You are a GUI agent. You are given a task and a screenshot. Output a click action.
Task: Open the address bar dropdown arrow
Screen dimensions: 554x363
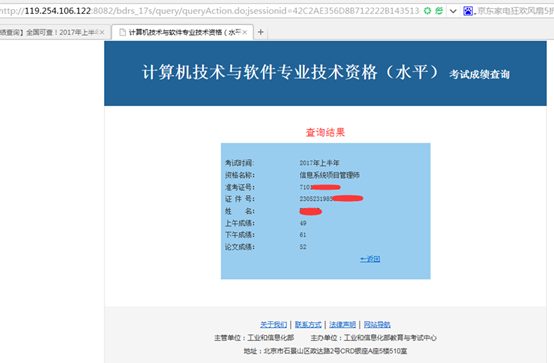tap(453, 11)
